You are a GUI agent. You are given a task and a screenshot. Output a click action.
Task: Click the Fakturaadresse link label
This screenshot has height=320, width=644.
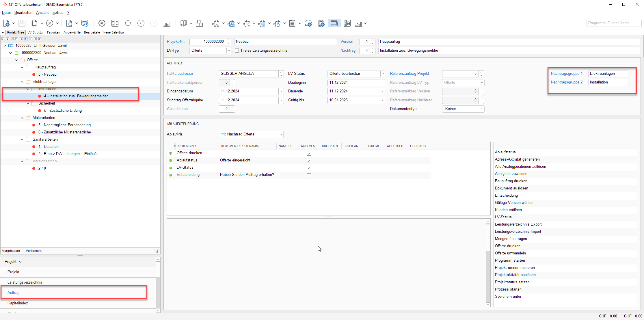tap(180, 74)
